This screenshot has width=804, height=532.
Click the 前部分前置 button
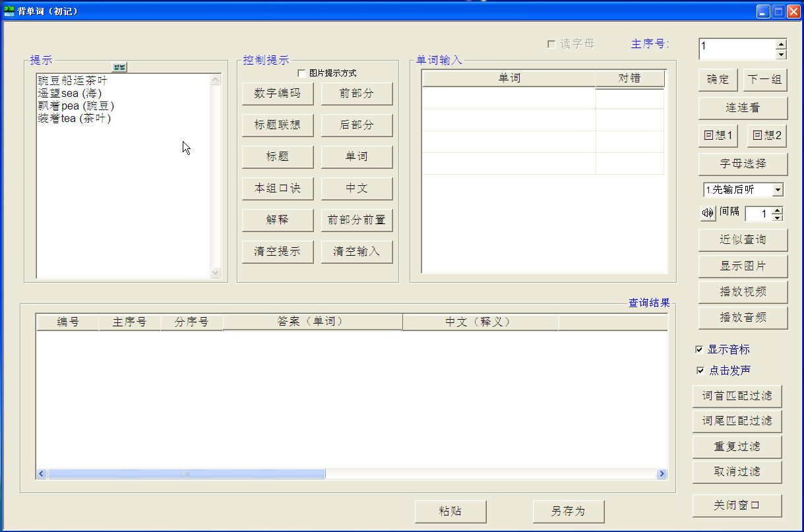pyautogui.click(x=357, y=220)
